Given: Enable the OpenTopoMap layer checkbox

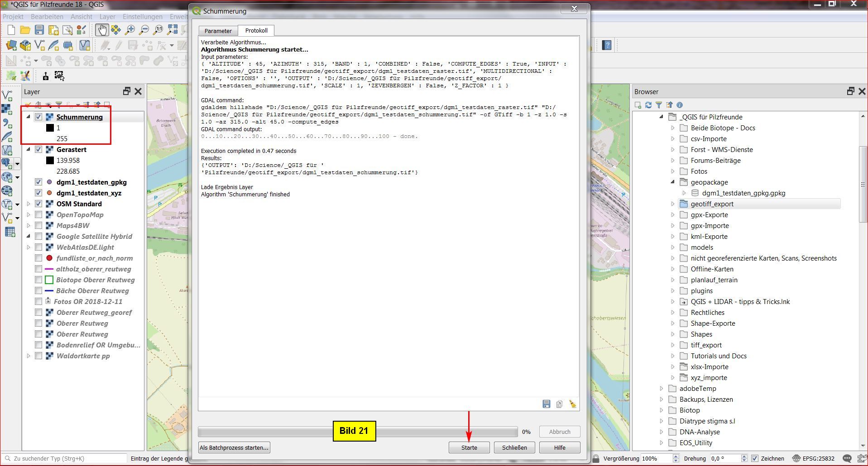Looking at the screenshot, I should coord(38,215).
